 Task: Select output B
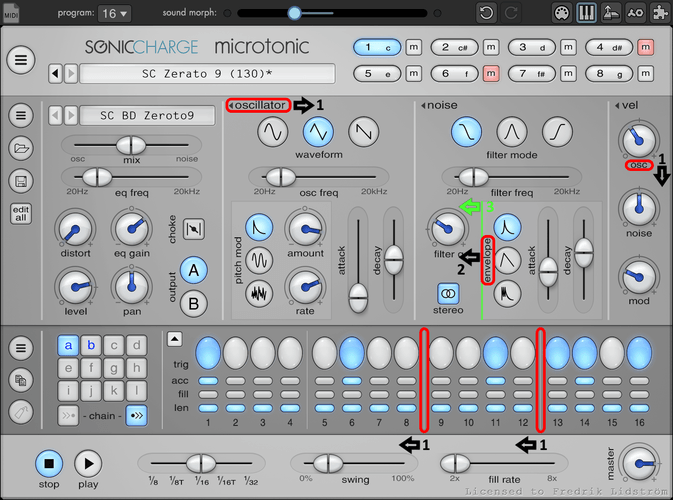(194, 303)
